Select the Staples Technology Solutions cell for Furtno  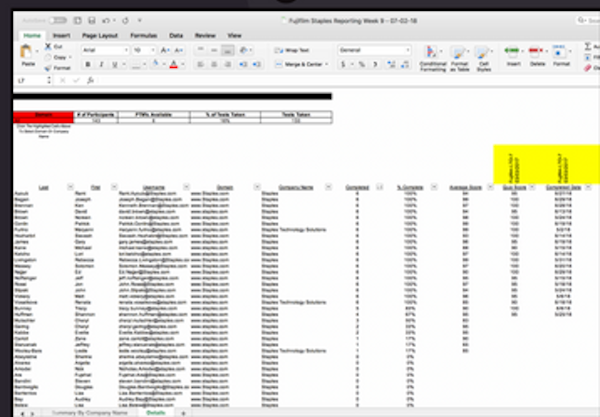click(294, 230)
